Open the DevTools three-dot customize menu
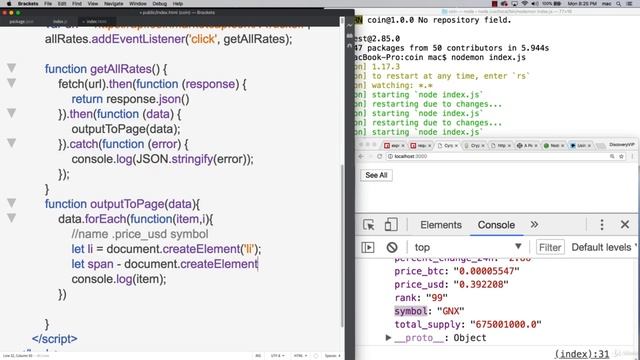640x360 pixels. coord(602,224)
